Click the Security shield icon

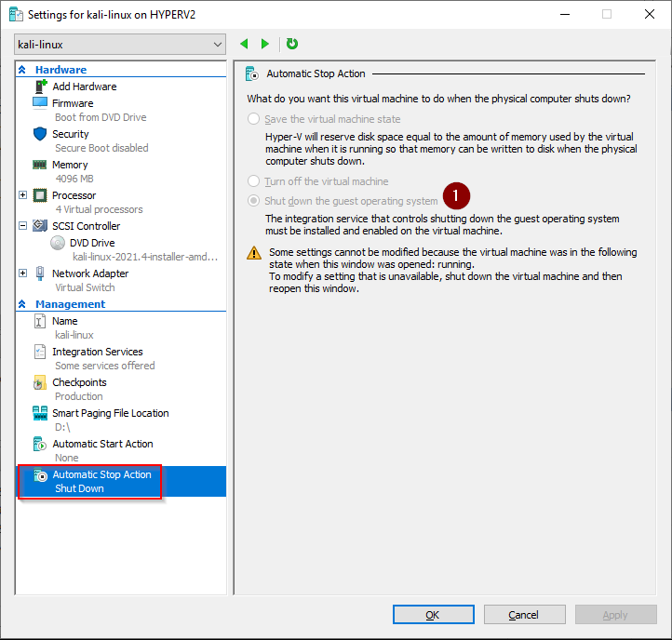click(x=40, y=134)
